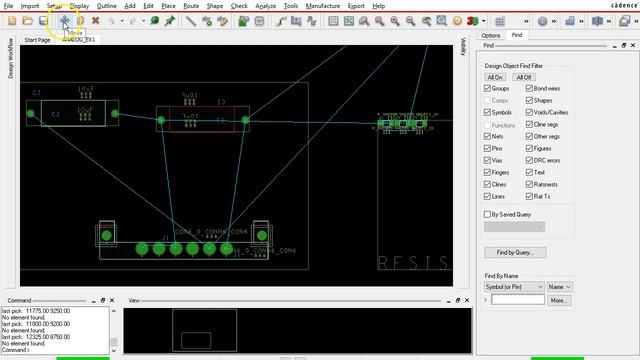The width and height of the screenshot is (640, 360).
Task: Click the orange circular refresh icon
Action: (457, 21)
